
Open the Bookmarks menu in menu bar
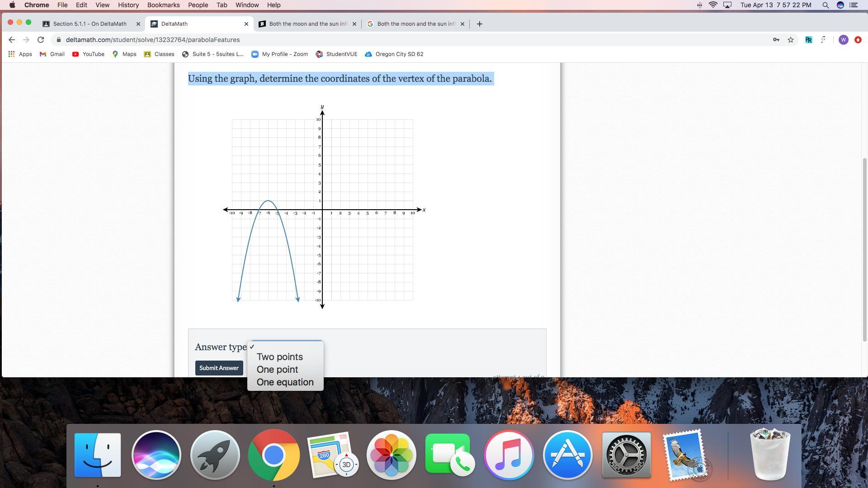point(163,5)
